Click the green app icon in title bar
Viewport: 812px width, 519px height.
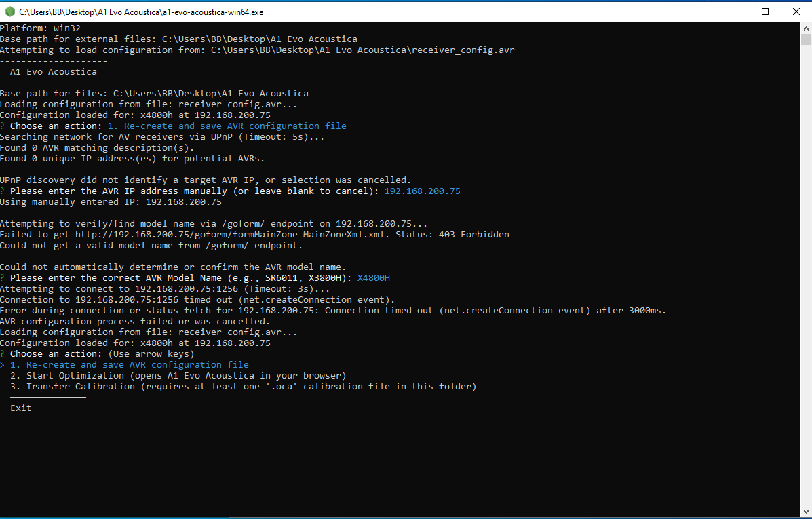(x=10, y=12)
